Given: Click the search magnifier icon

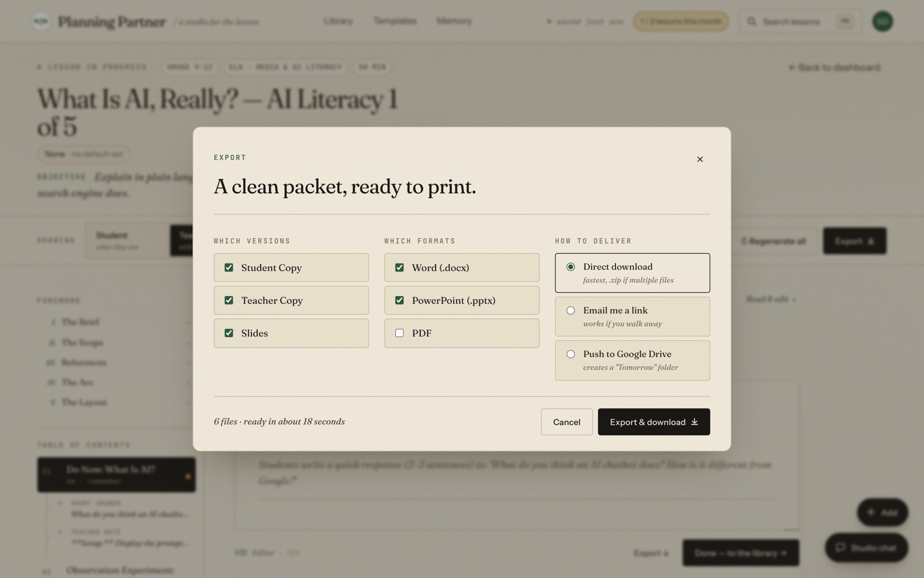Looking at the screenshot, I should [751, 21].
